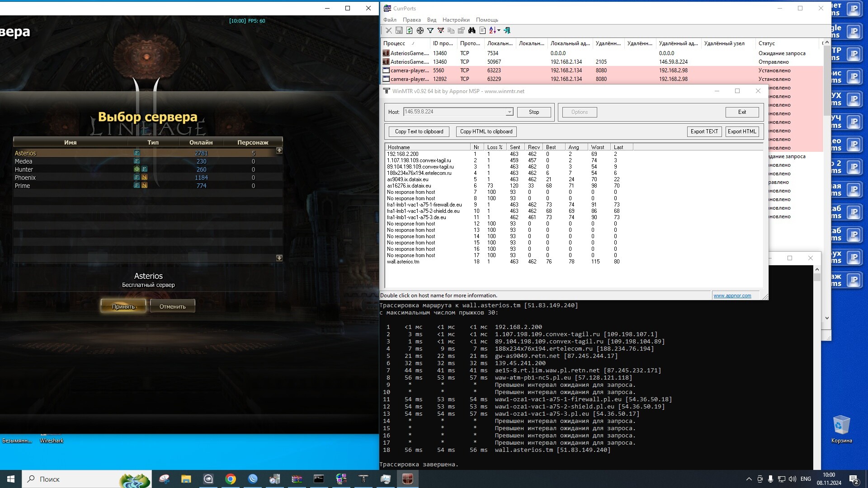
Task: Click Export TEXT in WinMTR
Action: [x=704, y=131]
